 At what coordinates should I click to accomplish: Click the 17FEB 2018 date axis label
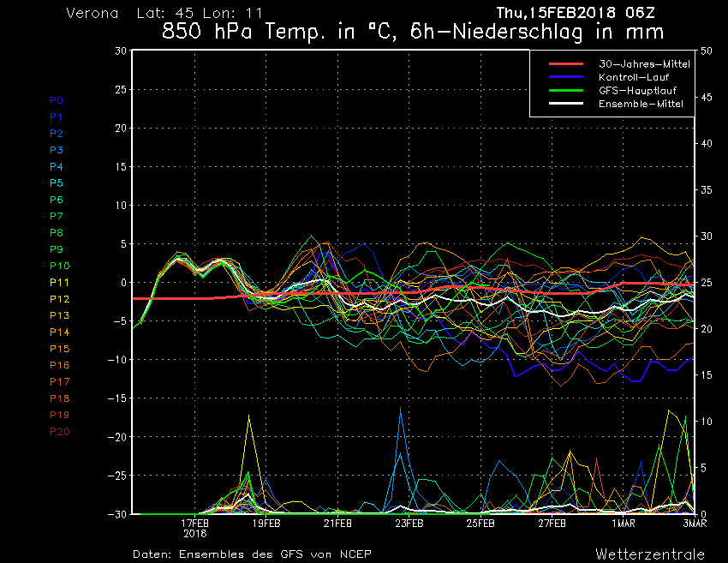(x=195, y=528)
